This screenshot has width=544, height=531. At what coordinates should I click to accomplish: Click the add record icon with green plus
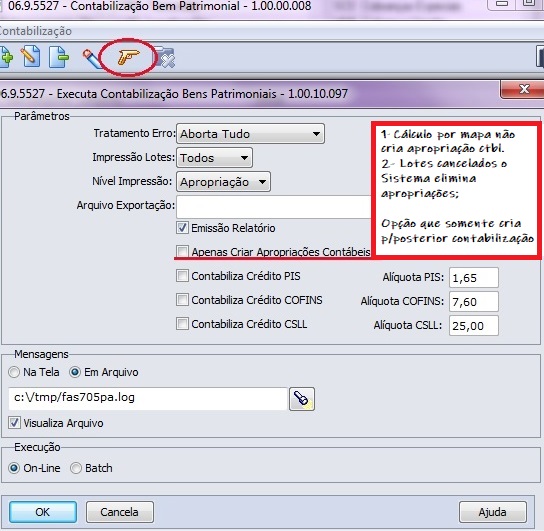[6, 57]
